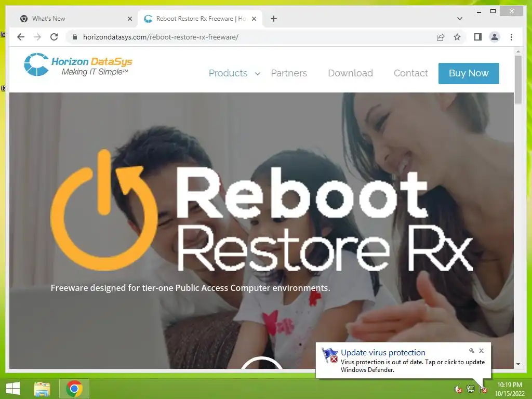Click the orange Reboot power icon
The image size is (532, 399).
pyautogui.click(x=103, y=210)
